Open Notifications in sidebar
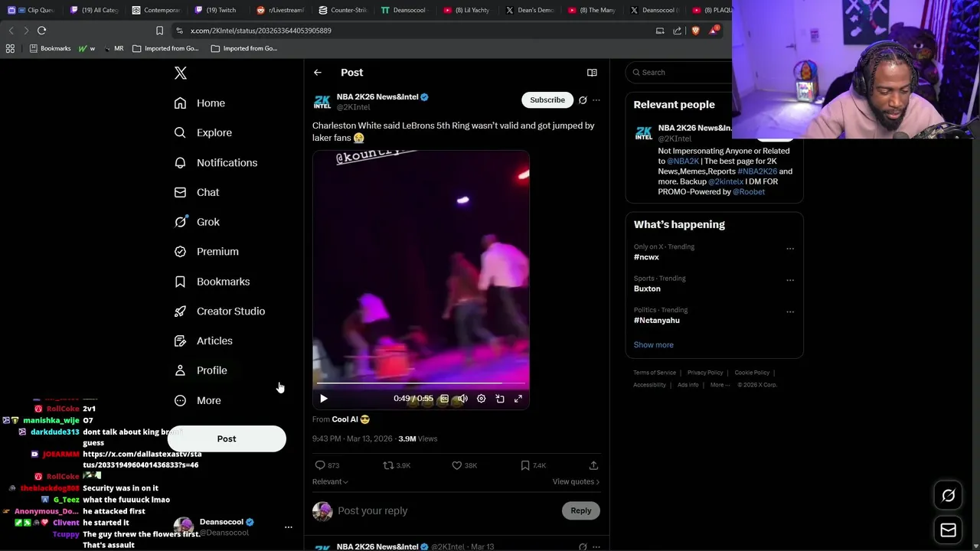The height and width of the screenshot is (551, 980). coord(216,162)
